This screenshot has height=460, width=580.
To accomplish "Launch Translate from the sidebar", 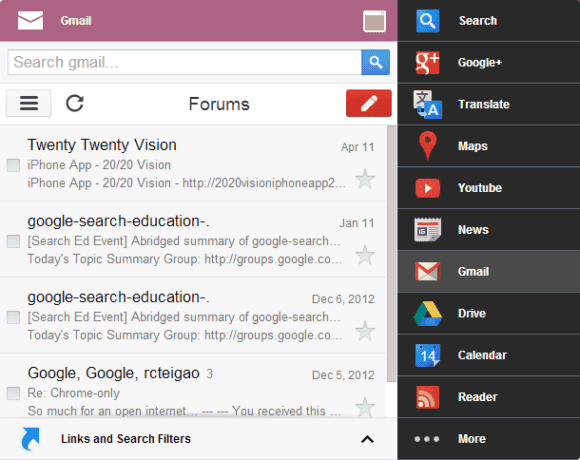I will 427,104.
